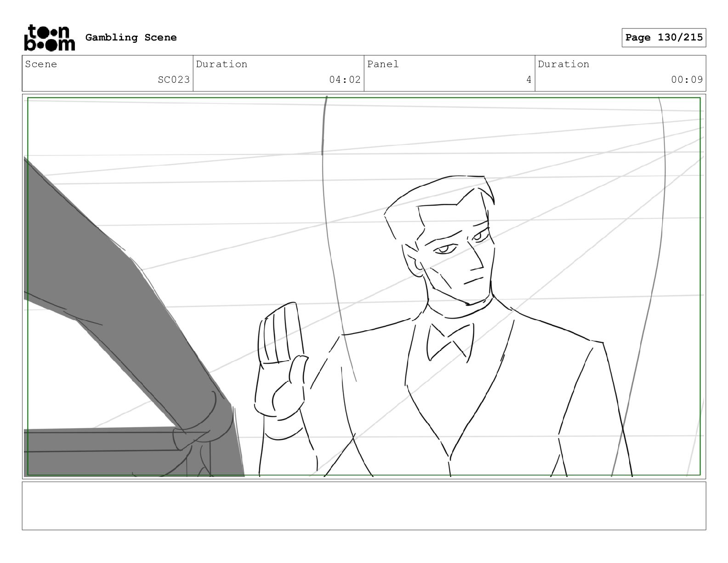
Task: Click the storyboard panel drawing thumbnail
Action: [364, 287]
